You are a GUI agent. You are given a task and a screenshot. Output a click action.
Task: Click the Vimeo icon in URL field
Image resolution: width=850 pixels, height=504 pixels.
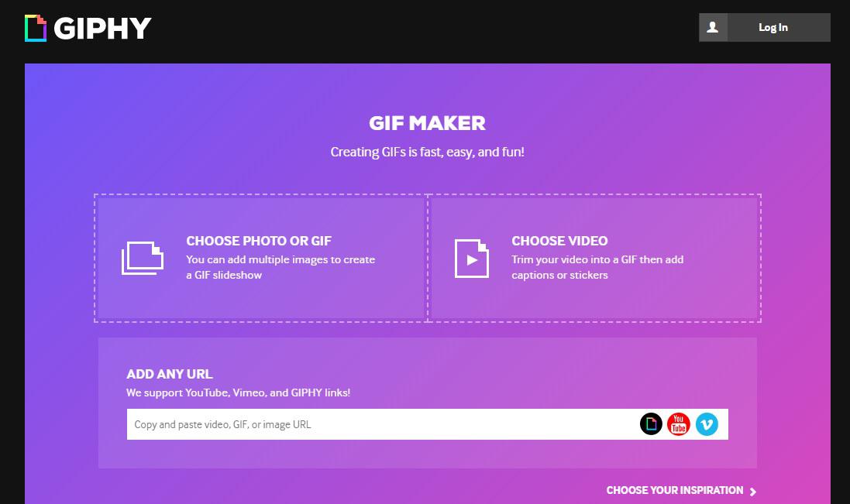pyautogui.click(x=707, y=424)
